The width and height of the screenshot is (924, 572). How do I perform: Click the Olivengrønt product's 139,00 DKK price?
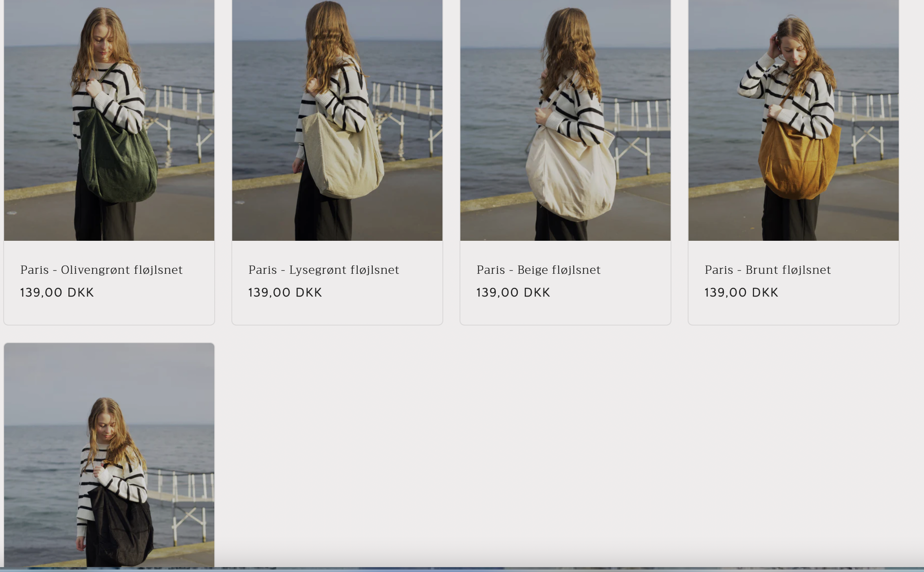[x=57, y=293]
